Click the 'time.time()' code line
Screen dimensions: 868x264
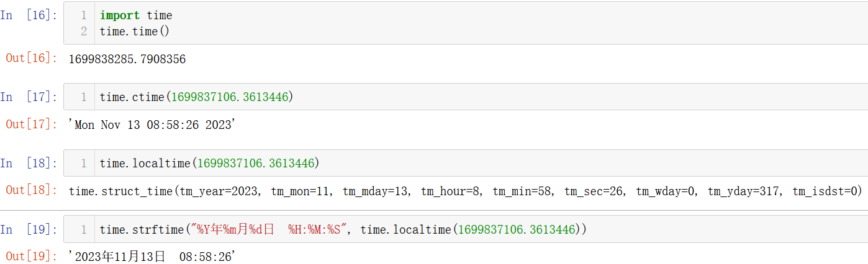pyautogui.click(x=134, y=31)
